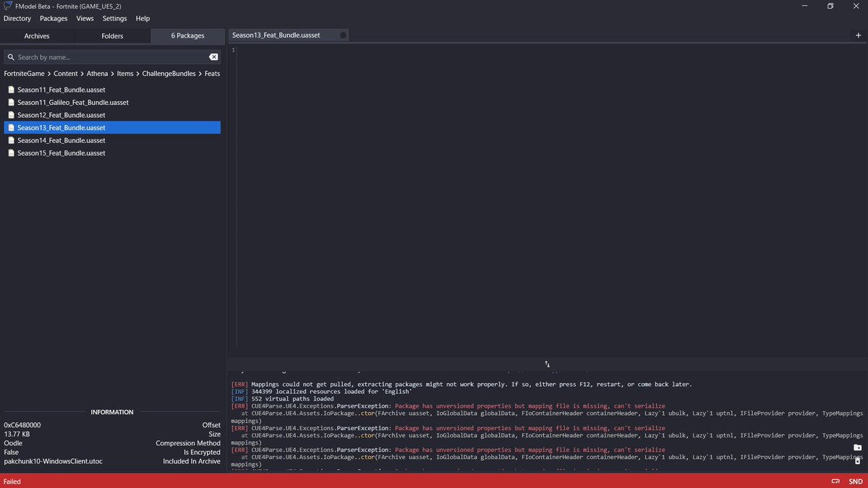Minimize the FModel window
The width and height of the screenshot is (868, 488).
[805, 6]
